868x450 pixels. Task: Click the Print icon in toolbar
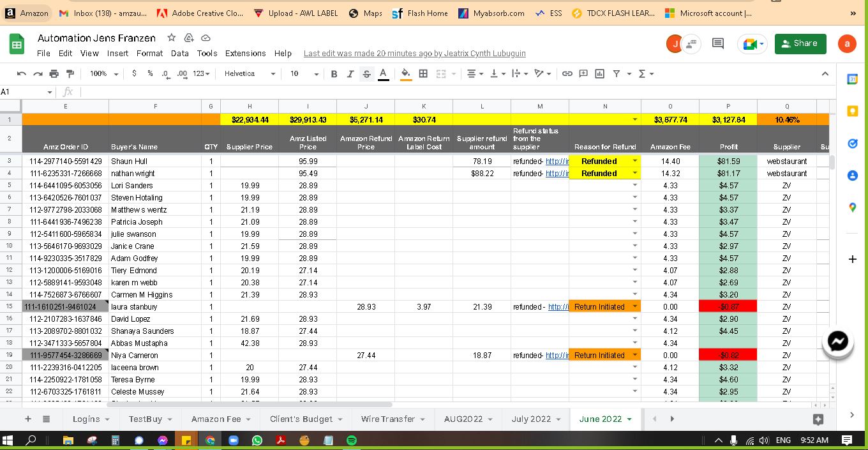[54, 74]
